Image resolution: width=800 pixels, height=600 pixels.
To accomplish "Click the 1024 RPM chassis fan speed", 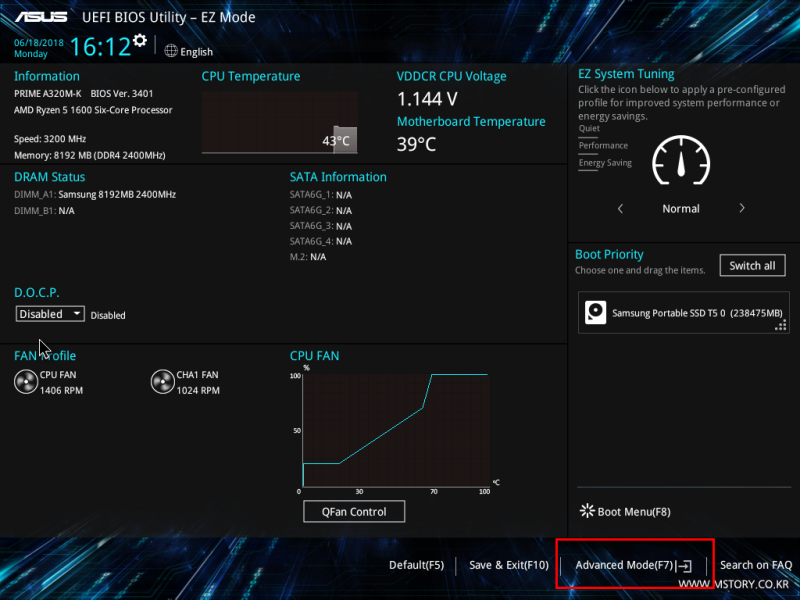I will click(x=198, y=391).
